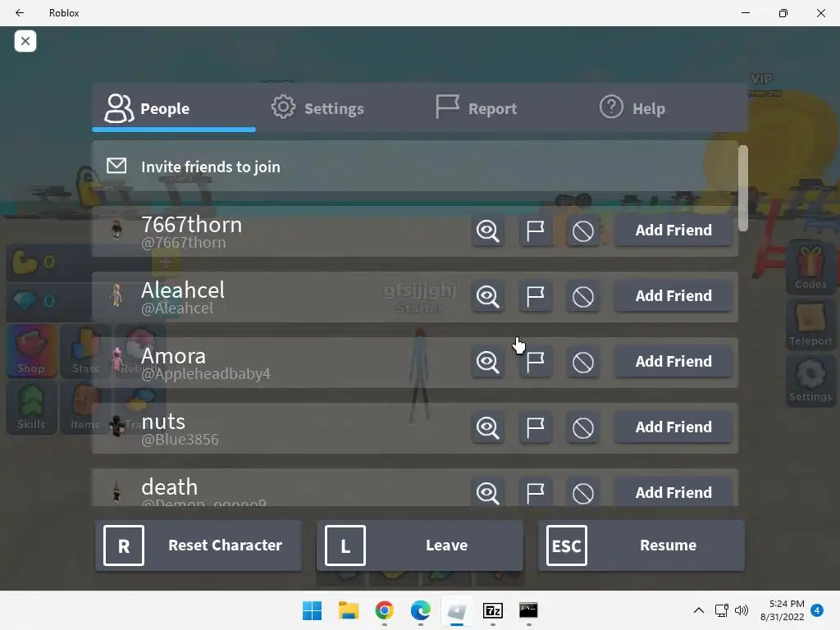Click Aleahcel's avatar thumbnail
840x630 pixels.
(x=116, y=295)
